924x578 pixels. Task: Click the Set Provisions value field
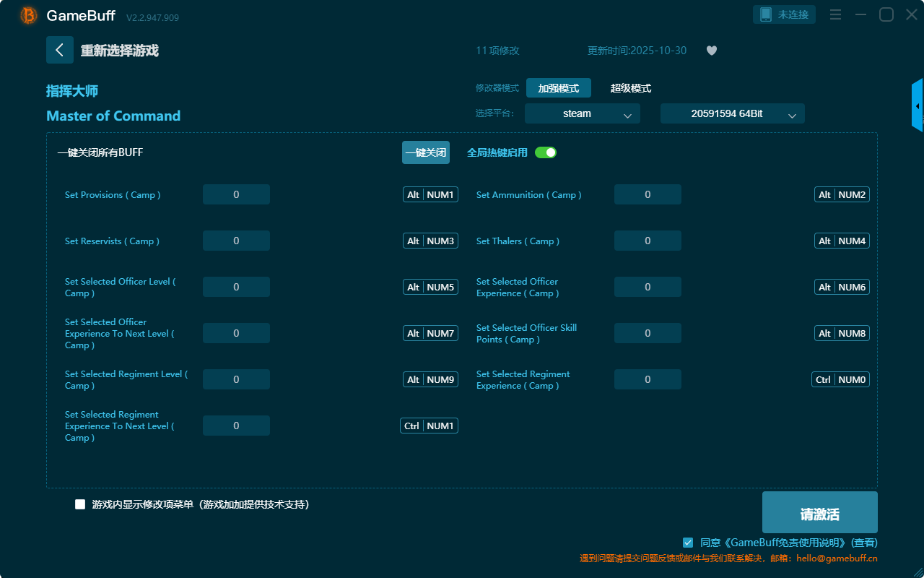coord(236,194)
